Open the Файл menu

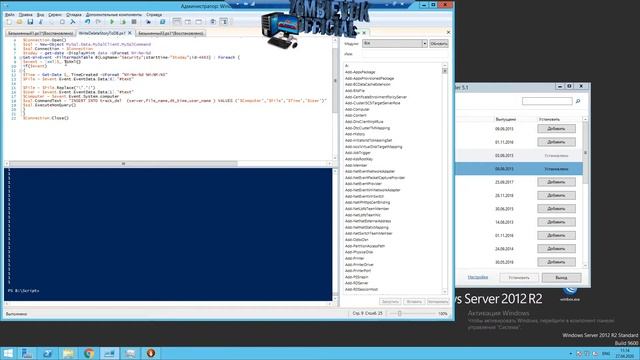[x=10, y=15]
